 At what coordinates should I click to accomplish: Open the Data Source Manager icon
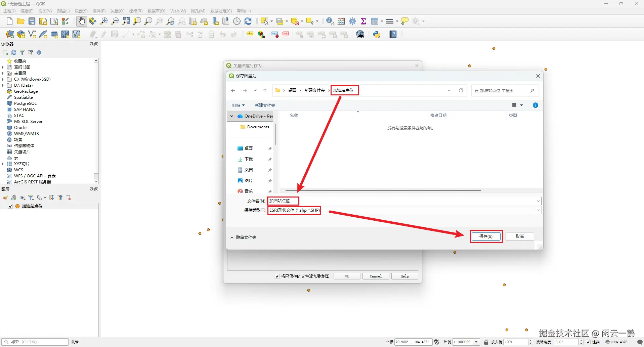(10, 34)
